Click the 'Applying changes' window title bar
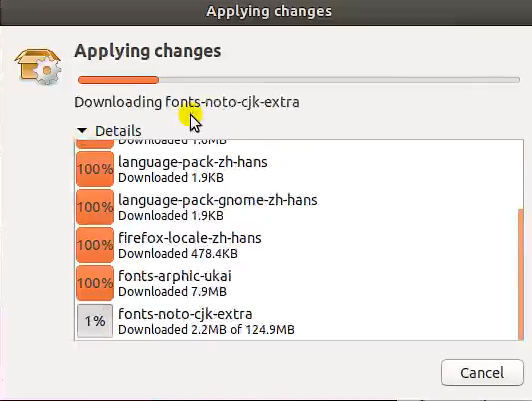Screen dimensions: 532x401 click(x=266, y=12)
